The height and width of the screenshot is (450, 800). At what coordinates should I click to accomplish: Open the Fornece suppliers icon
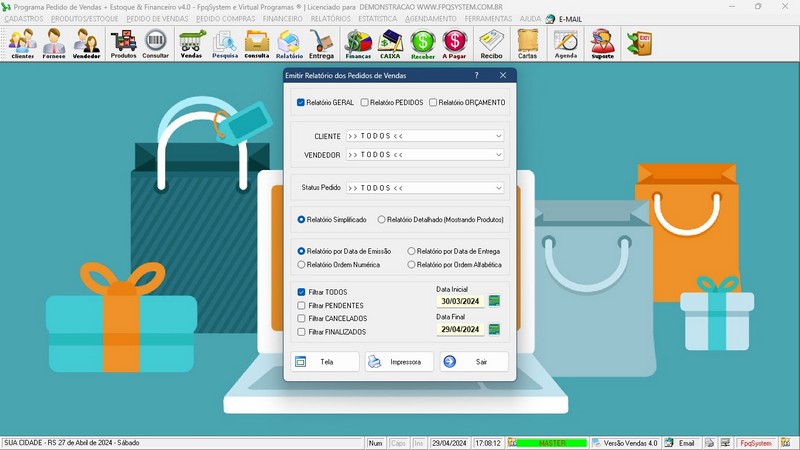(54, 44)
